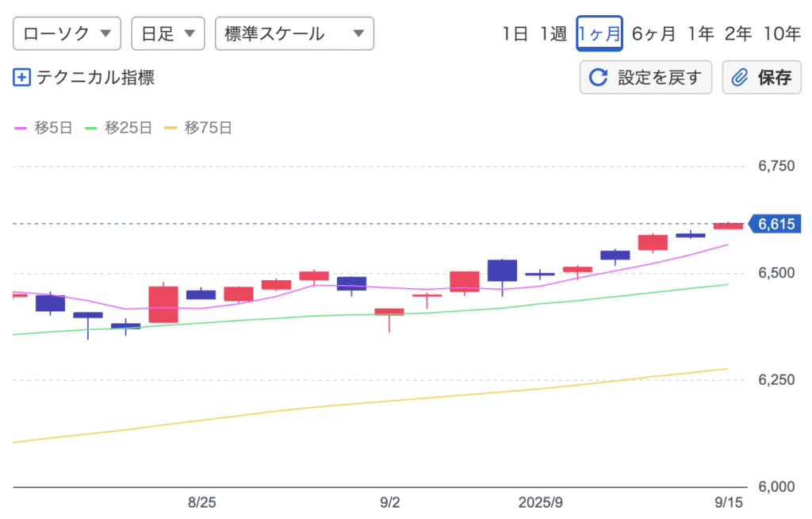Show the 2年 chart range
This screenshot has height=519, width=812.
click(737, 33)
